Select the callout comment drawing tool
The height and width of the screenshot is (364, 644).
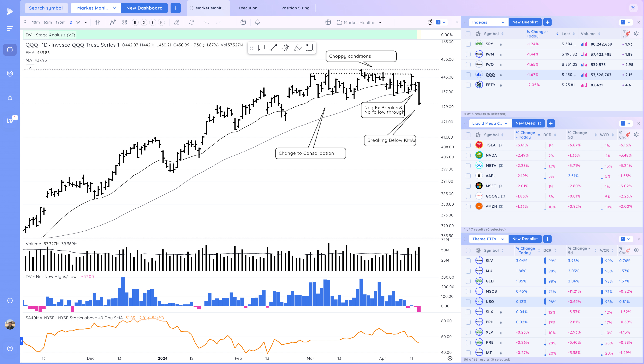pos(261,47)
